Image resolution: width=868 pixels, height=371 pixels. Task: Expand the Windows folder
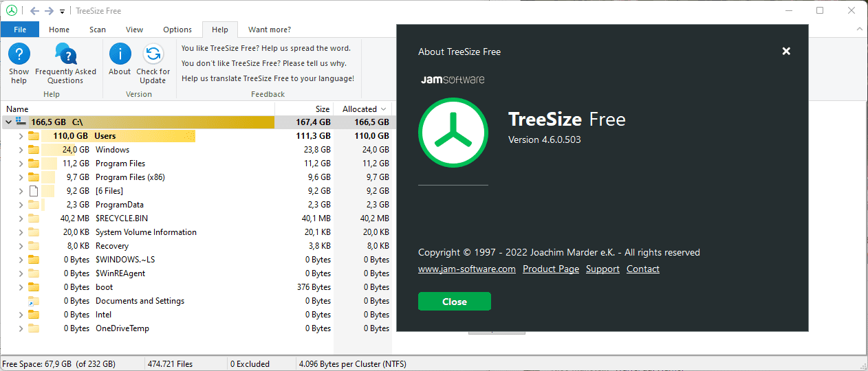(x=21, y=150)
